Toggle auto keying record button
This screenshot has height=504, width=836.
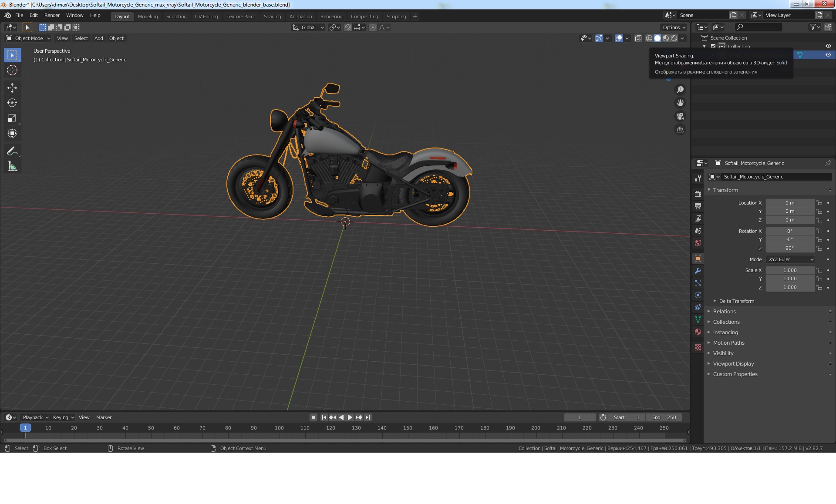click(313, 417)
